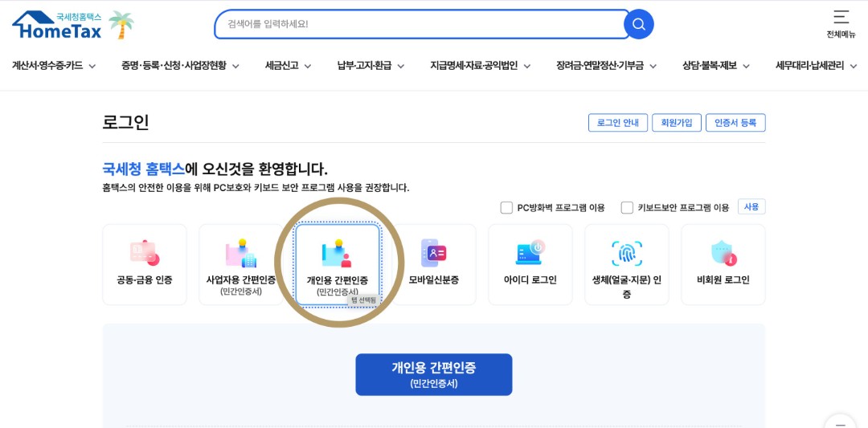868x428 pixels.
Task: Enable PC방화벽 프로그램 이용 checkbox
Action: coord(506,207)
